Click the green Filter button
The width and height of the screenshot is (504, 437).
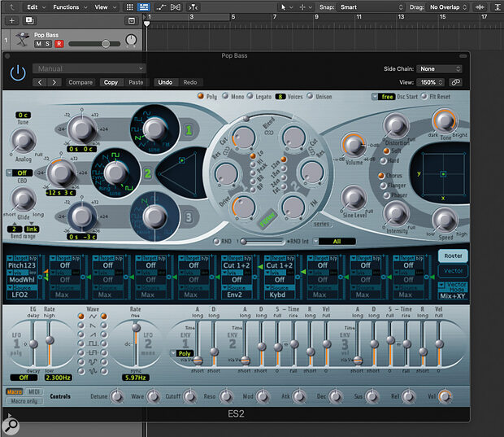click(x=267, y=220)
